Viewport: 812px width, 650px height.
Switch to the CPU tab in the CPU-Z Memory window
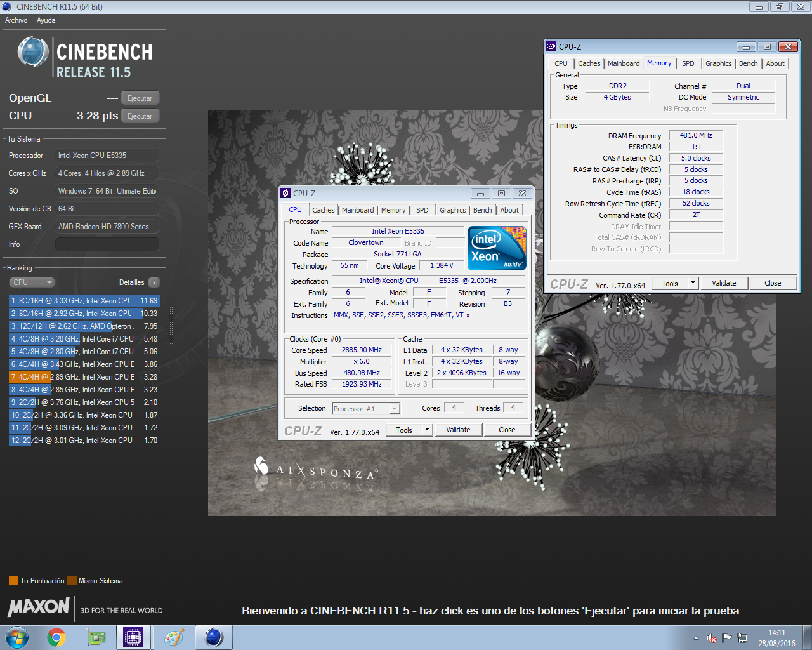pos(561,63)
